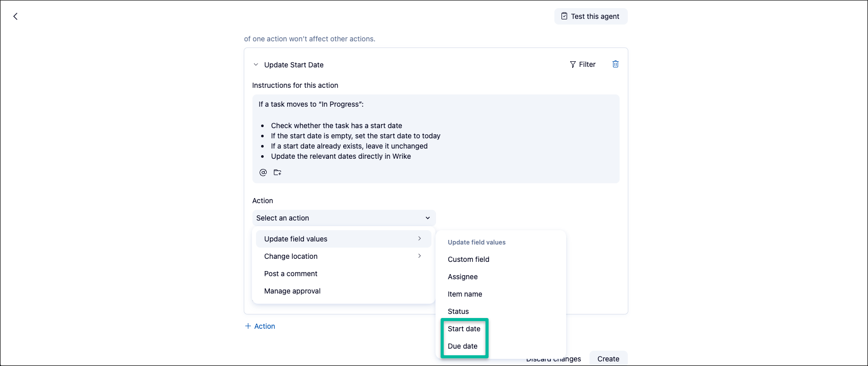Viewport: 868px width, 366px height.
Task: Select Item name field option
Action: coord(465,294)
